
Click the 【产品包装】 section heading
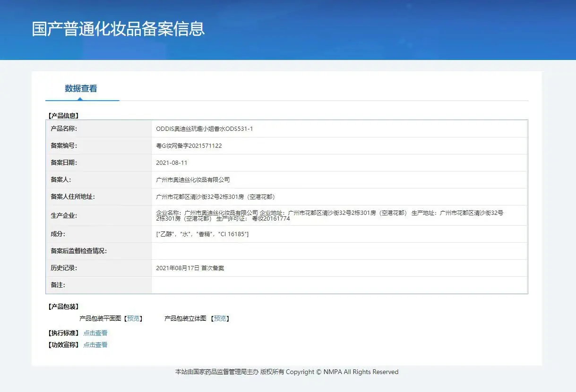tap(63, 307)
